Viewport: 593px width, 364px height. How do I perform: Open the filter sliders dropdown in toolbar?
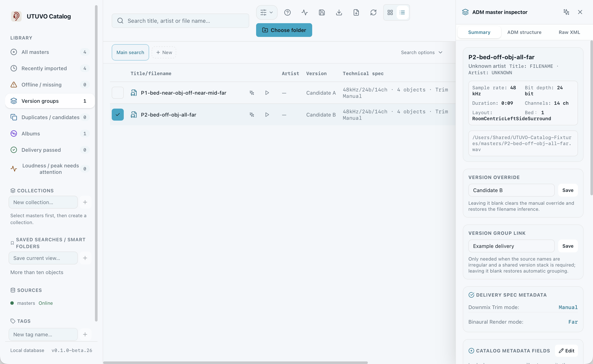click(266, 12)
